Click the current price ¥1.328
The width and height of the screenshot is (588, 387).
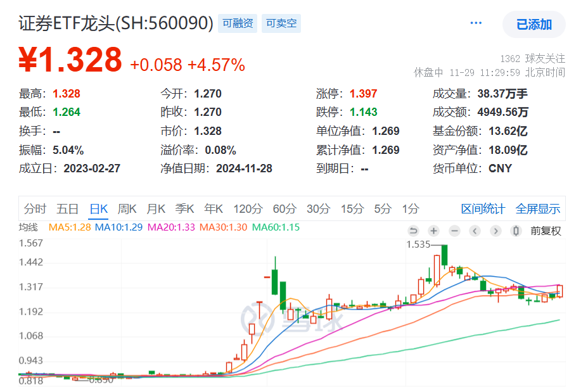coord(70,60)
